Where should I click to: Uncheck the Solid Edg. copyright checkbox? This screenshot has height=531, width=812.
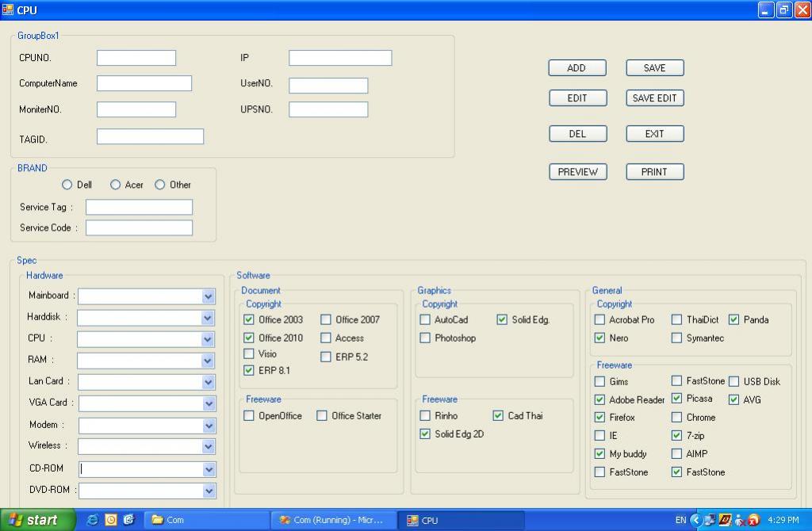pos(502,319)
